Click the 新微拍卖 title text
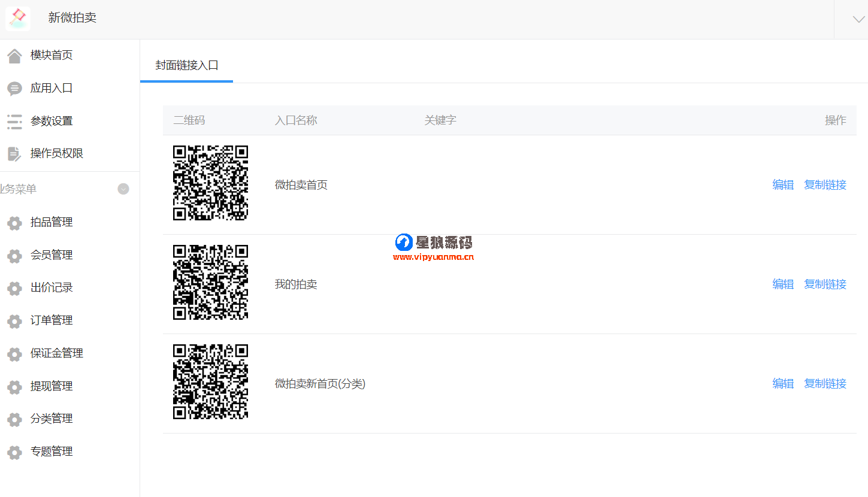 pos(72,18)
